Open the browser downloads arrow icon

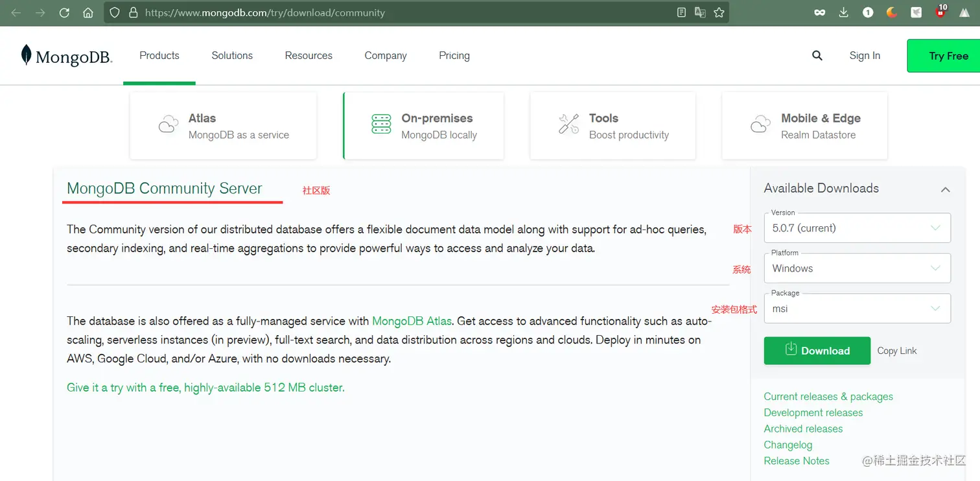tap(844, 12)
